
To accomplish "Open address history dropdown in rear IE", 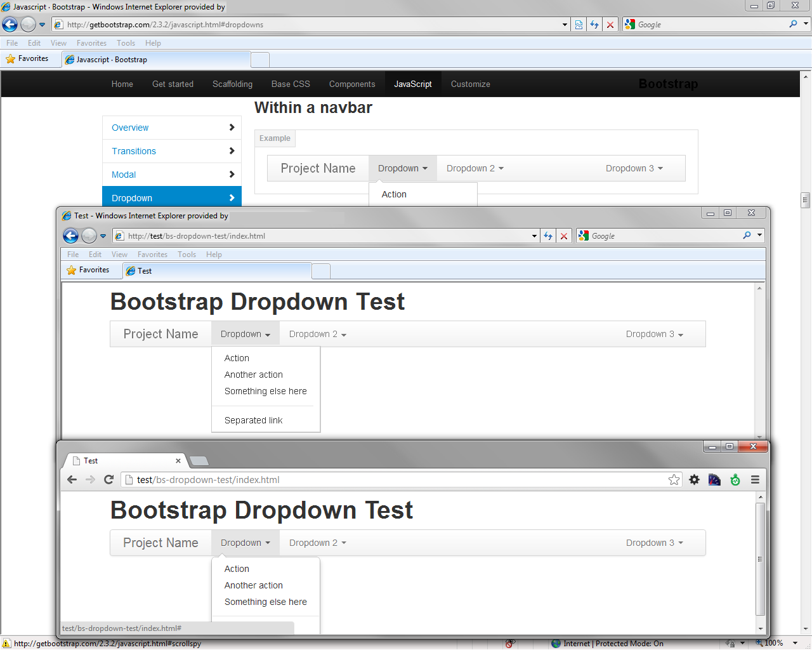I will (565, 25).
